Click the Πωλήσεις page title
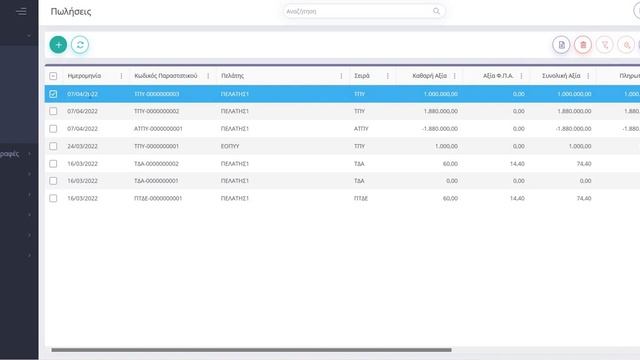The image size is (640, 360). pos(71,12)
